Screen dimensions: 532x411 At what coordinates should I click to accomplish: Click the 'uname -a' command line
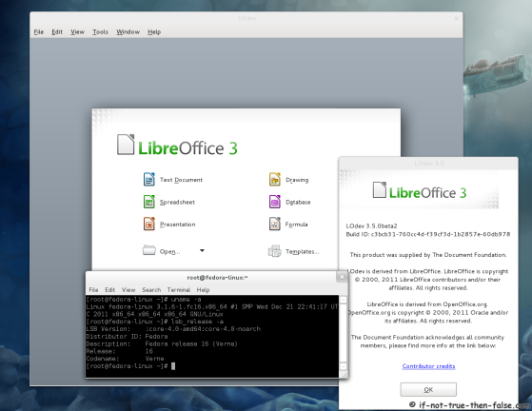tap(144, 300)
